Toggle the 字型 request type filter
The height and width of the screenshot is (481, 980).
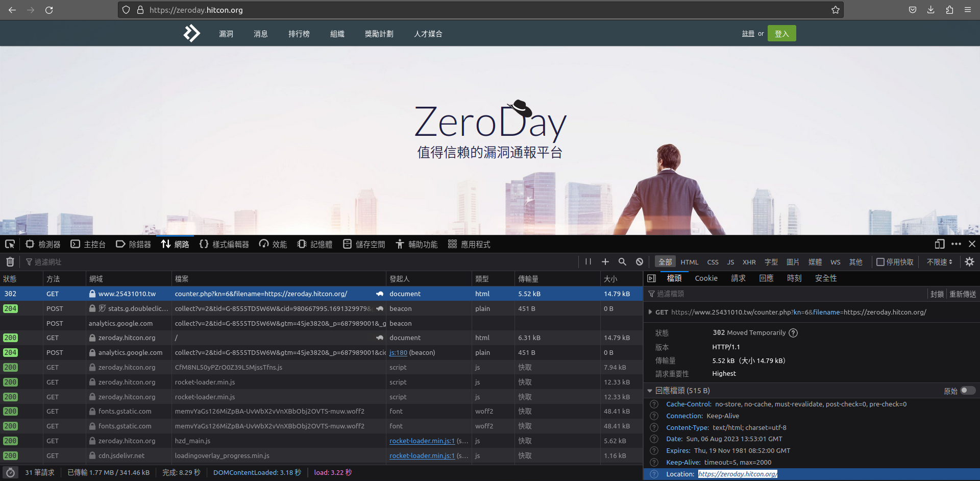click(771, 262)
